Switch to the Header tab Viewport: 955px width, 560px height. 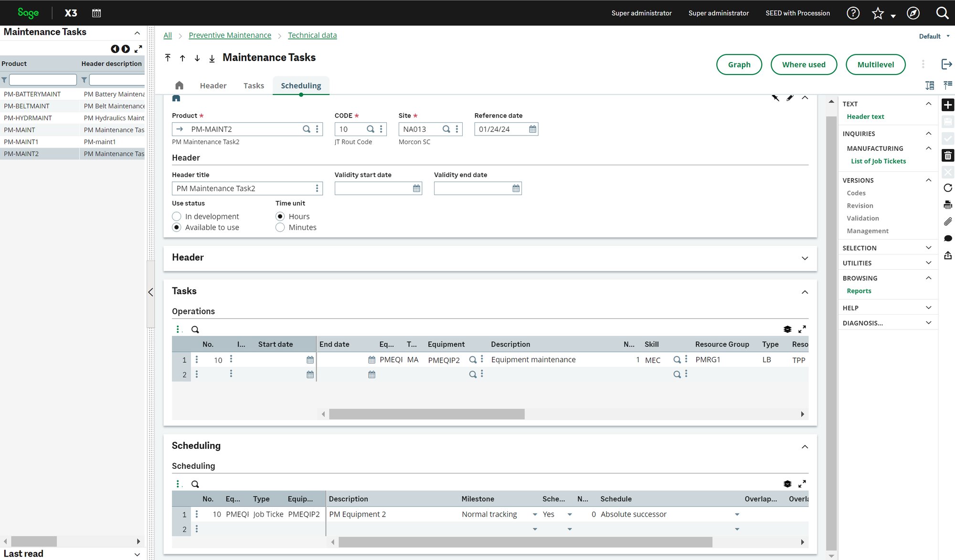(x=213, y=85)
